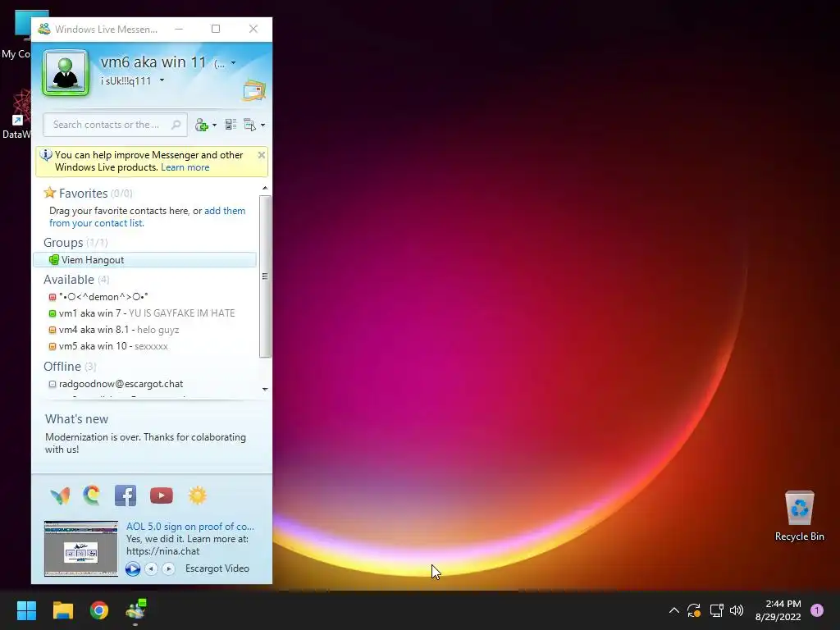Open the personal message dropdown arrow
Image resolution: width=840 pixels, height=630 pixels.
[x=162, y=80]
